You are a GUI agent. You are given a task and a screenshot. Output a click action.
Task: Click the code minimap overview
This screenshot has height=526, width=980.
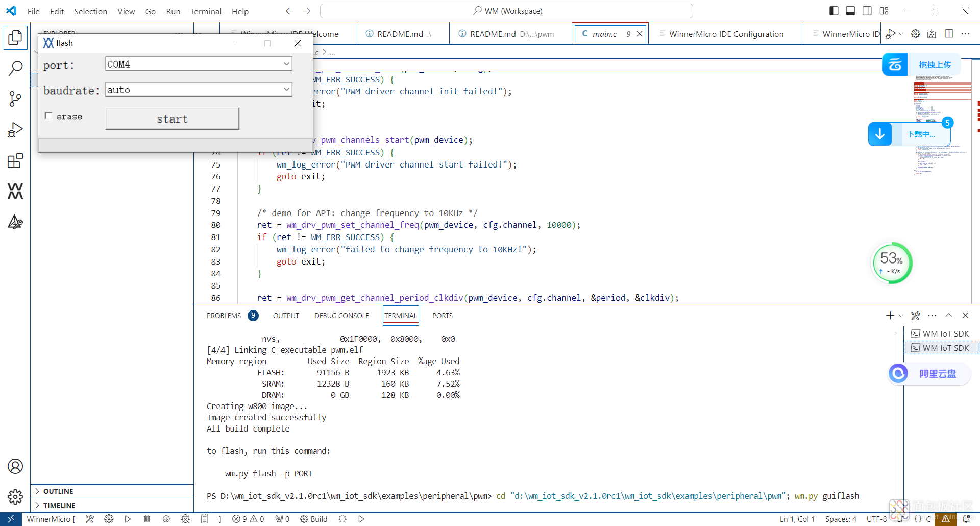[942, 125]
